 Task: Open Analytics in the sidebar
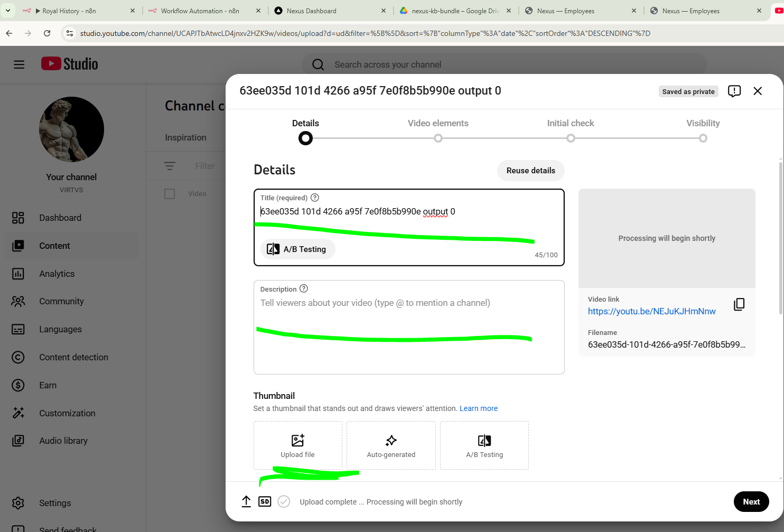click(x=71, y=274)
